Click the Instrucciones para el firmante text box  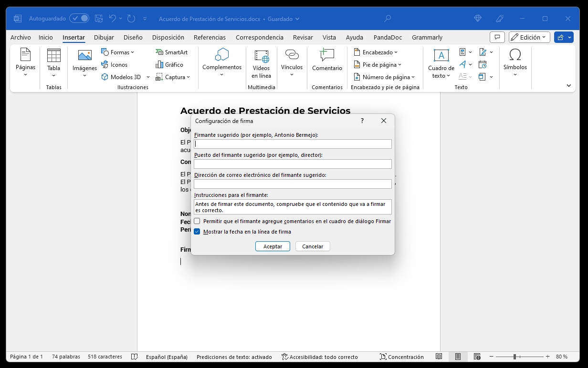[293, 207]
